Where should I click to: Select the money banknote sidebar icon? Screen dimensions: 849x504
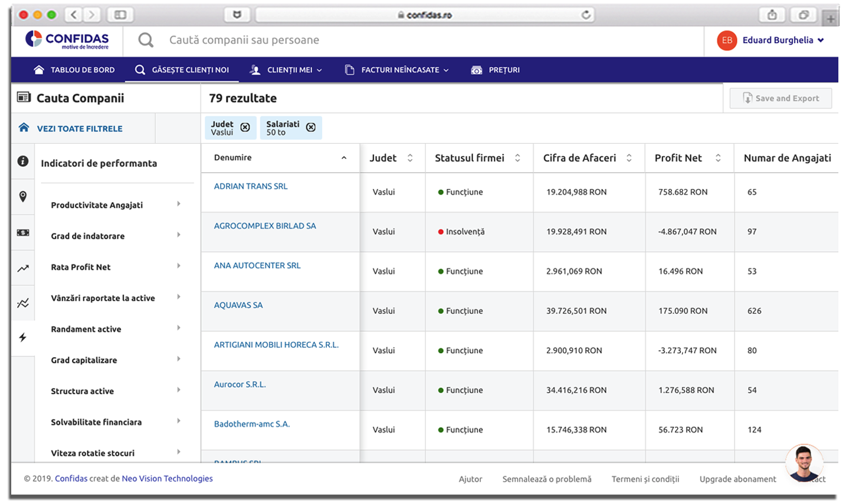click(x=23, y=233)
